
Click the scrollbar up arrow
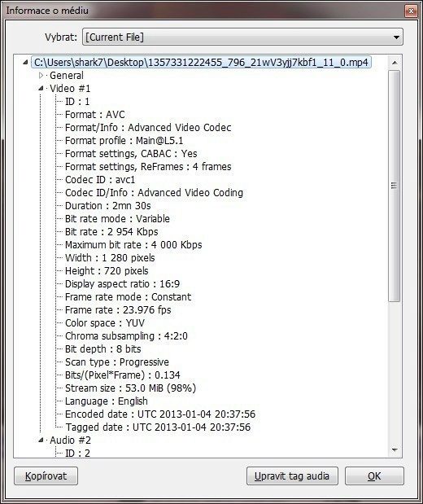(395, 63)
